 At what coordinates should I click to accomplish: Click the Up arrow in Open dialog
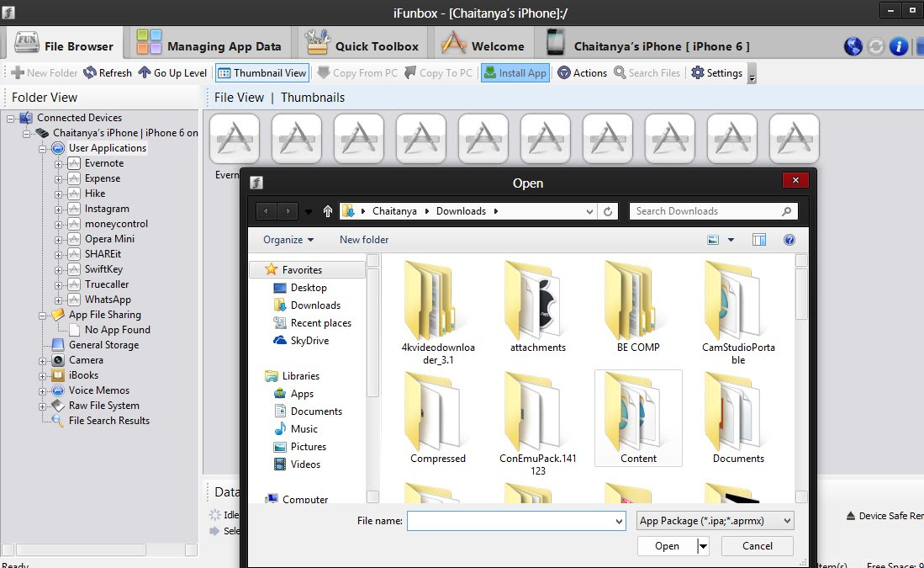(328, 211)
